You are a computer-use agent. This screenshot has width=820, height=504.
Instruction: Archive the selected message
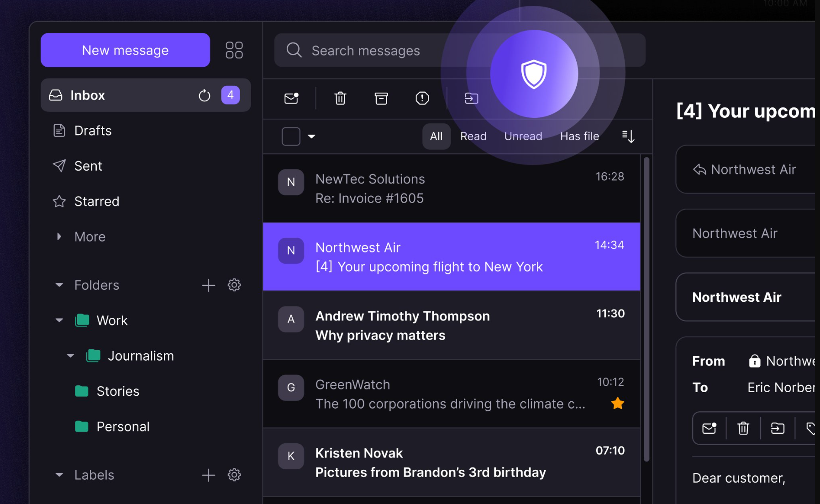(381, 98)
